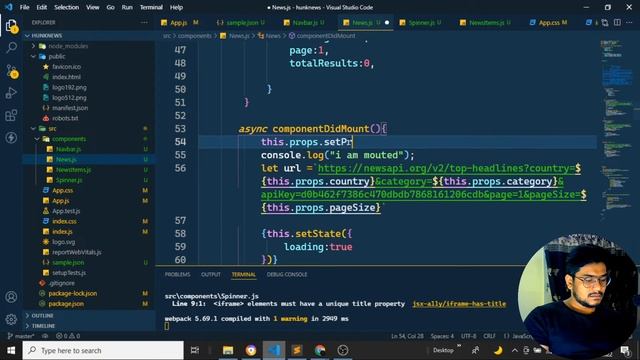Open the Thunder Client lightning icon
Image resolution: width=640 pixels, height=360 pixels.
(x=11, y=138)
